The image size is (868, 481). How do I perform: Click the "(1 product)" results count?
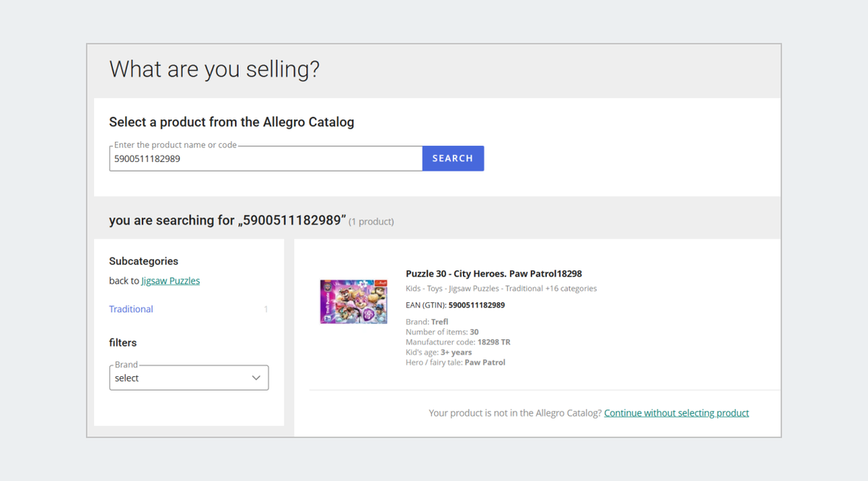(371, 221)
